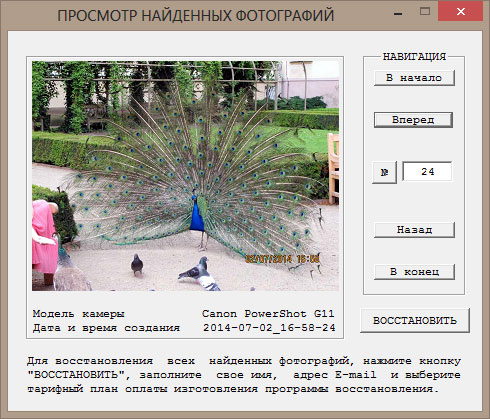Viewport: 490px width, 419px height.
Task: Select the photo number field showing 24
Action: click(427, 172)
